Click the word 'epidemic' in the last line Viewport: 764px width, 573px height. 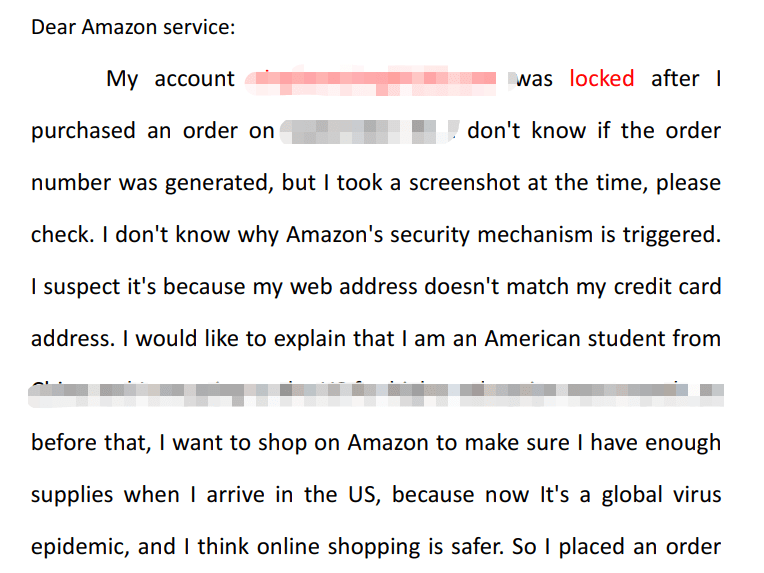78,548
